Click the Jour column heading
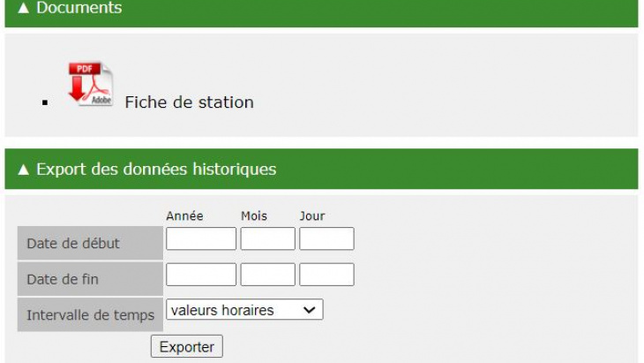Image resolution: width=644 pixels, height=363 pixels. coord(311,216)
